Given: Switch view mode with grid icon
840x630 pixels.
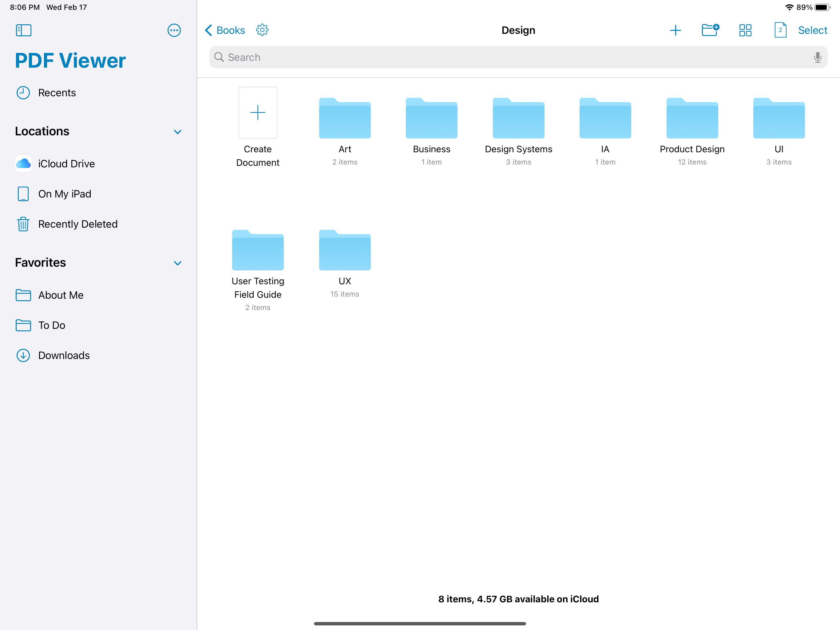Looking at the screenshot, I should [745, 30].
